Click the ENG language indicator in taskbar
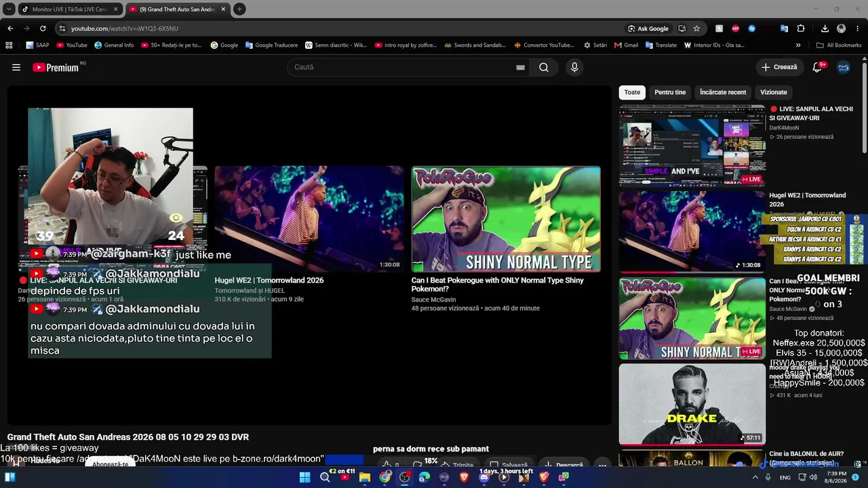The width and height of the screenshot is (868, 488). click(x=785, y=477)
